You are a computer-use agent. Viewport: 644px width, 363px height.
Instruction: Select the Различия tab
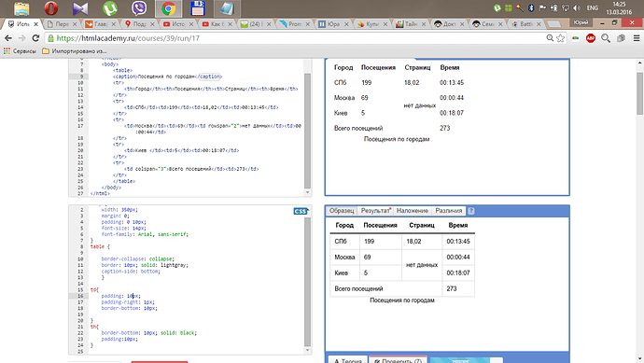[449, 211]
